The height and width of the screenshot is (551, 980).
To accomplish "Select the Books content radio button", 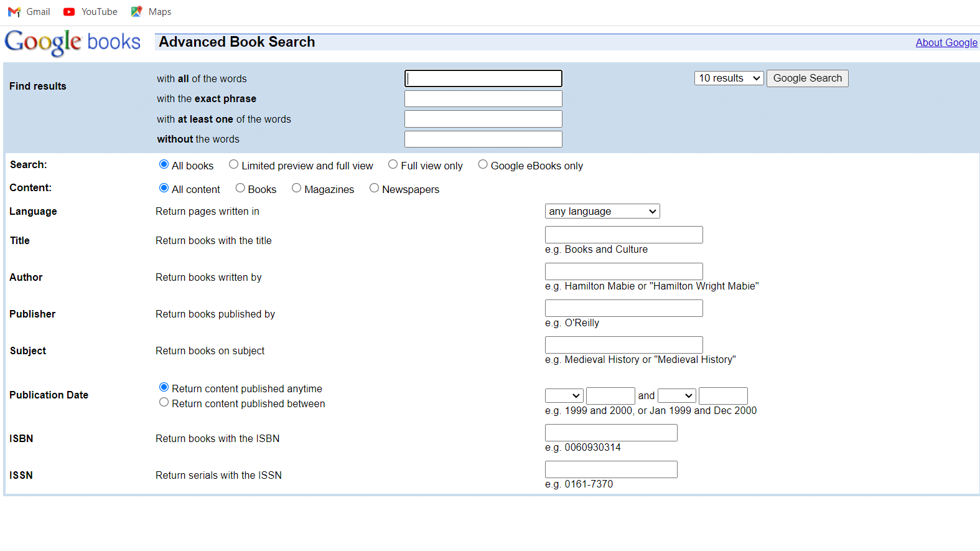I will click(x=240, y=188).
